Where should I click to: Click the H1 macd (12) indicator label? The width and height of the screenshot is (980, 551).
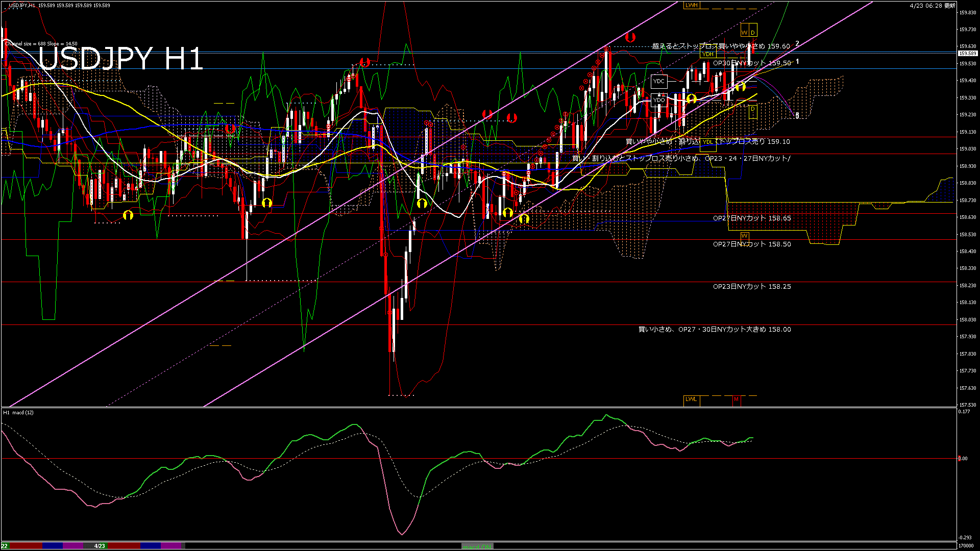pos(18,412)
